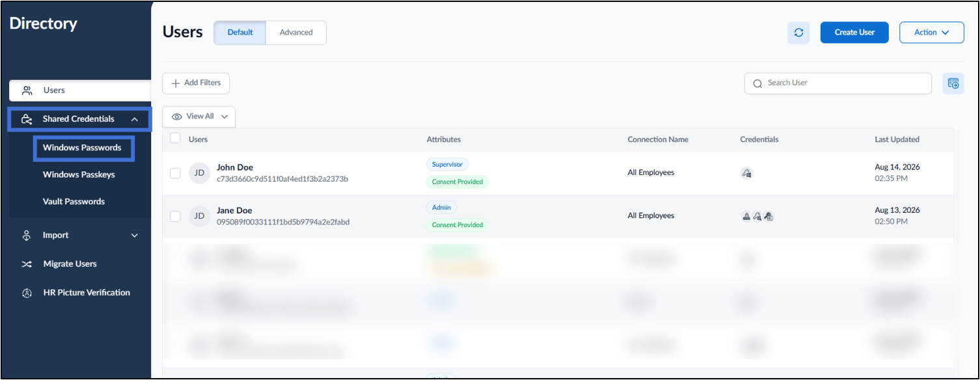
Task: Expand the Import section chevron
Action: pyautogui.click(x=135, y=236)
